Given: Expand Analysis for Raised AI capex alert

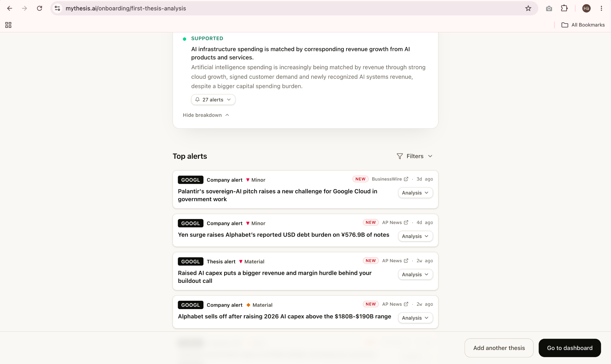Looking at the screenshot, I should click(415, 274).
